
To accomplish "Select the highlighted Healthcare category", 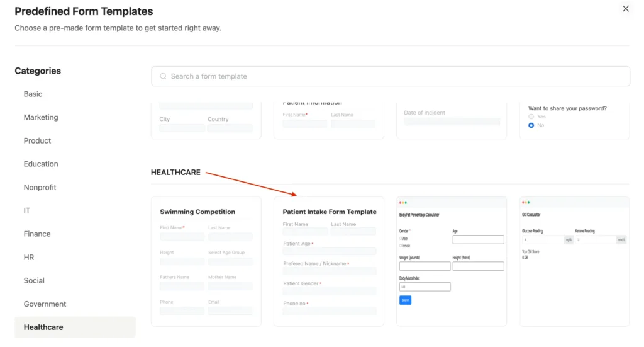I will [x=43, y=327].
